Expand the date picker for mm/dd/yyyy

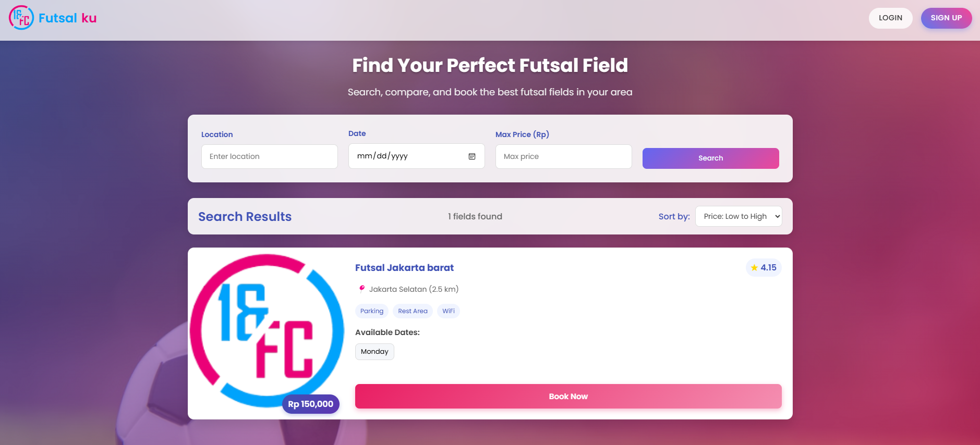pos(416,156)
